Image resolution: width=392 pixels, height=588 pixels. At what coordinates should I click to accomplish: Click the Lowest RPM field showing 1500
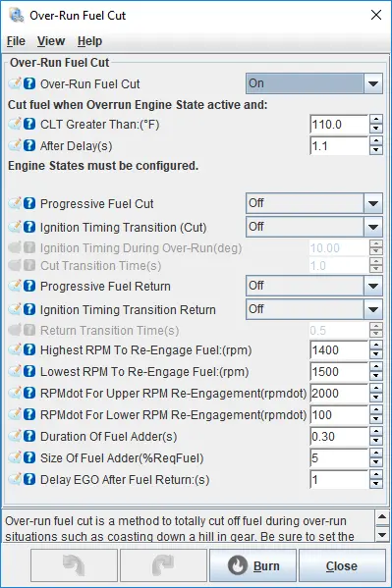click(x=339, y=372)
